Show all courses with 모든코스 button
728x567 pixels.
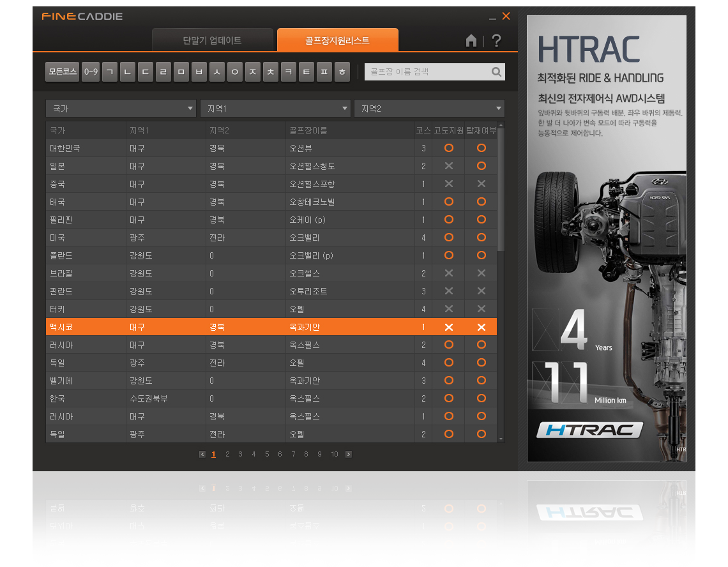pyautogui.click(x=62, y=72)
